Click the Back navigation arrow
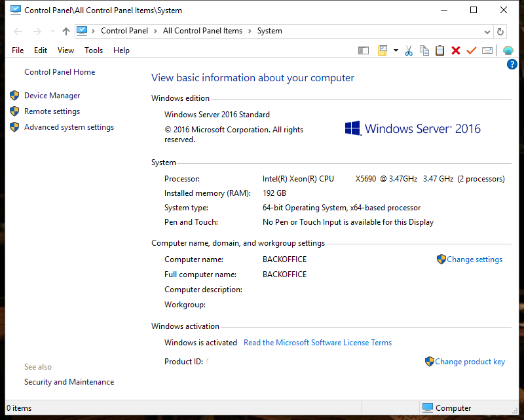This screenshot has height=420, width=524. [18, 31]
